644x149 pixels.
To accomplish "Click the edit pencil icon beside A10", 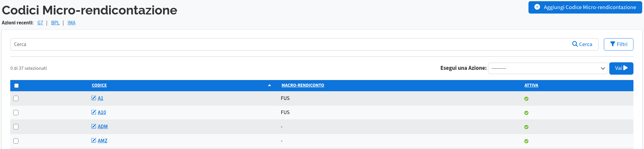I will click(x=94, y=112).
